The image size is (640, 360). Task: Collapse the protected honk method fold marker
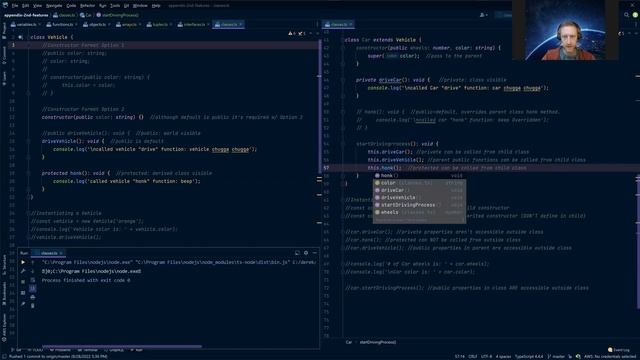(28, 173)
